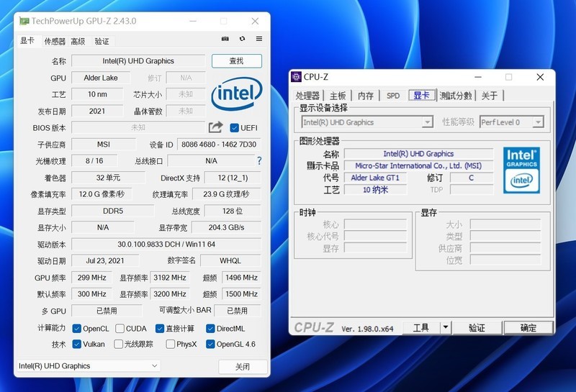This screenshot has height=392, width=576.
Task: Open the CPU-Z display device dropdown
Action: click(367, 122)
